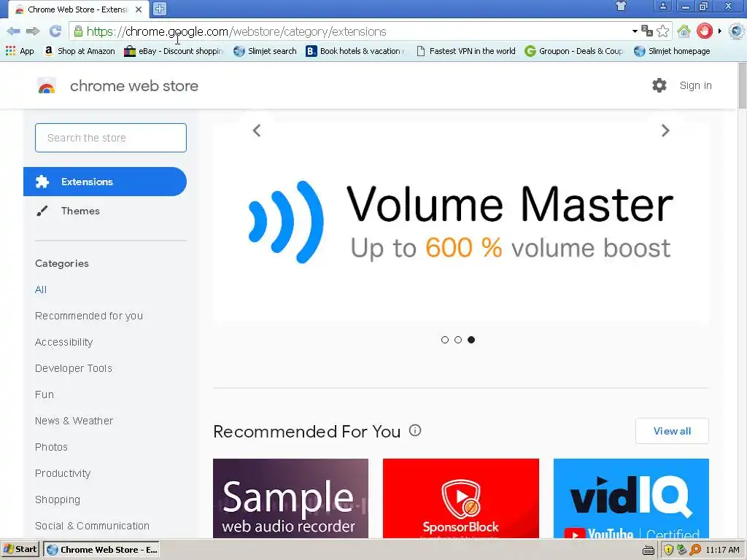
Task: Click the page vertical scrollbar
Action: coord(742,86)
